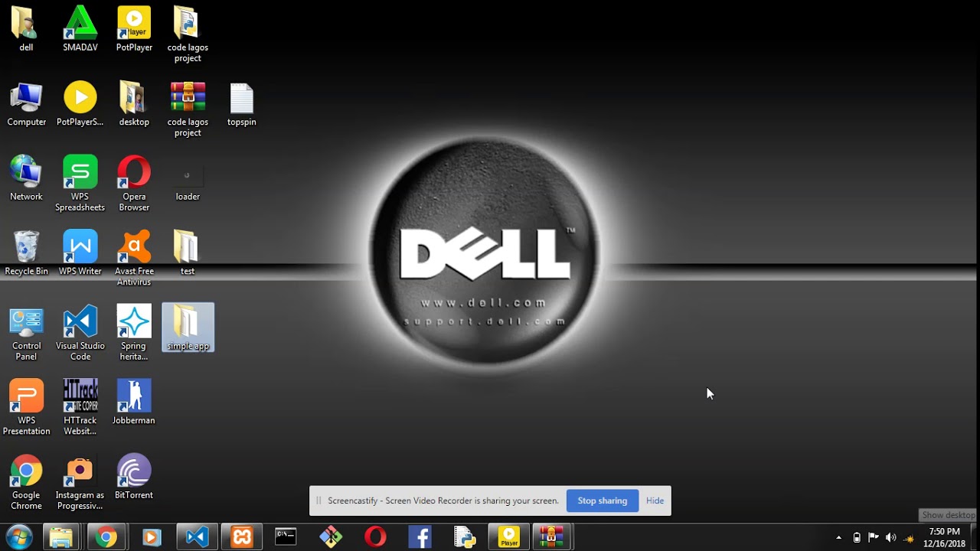Open the Git taskbar icon
The image size is (980, 551).
pyautogui.click(x=331, y=537)
